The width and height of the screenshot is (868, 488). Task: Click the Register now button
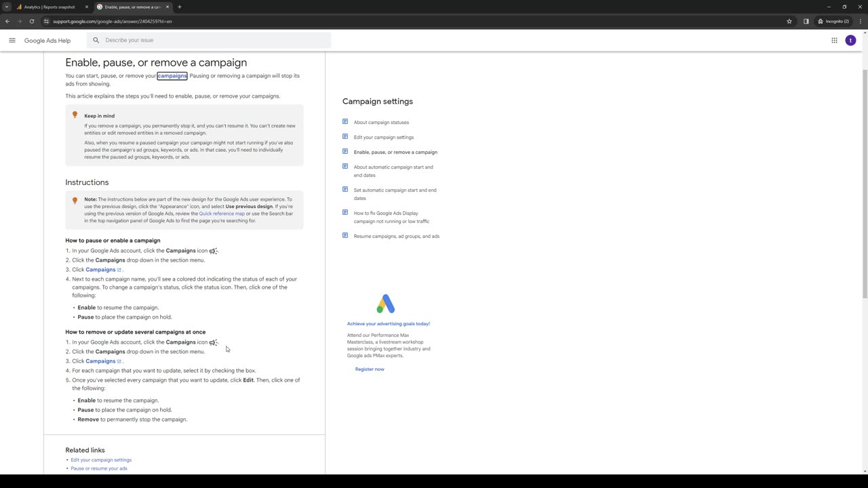[370, 369]
